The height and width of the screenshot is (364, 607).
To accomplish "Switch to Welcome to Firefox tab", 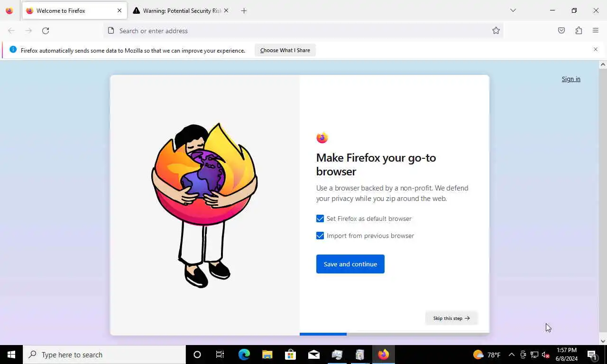I will click(x=74, y=10).
